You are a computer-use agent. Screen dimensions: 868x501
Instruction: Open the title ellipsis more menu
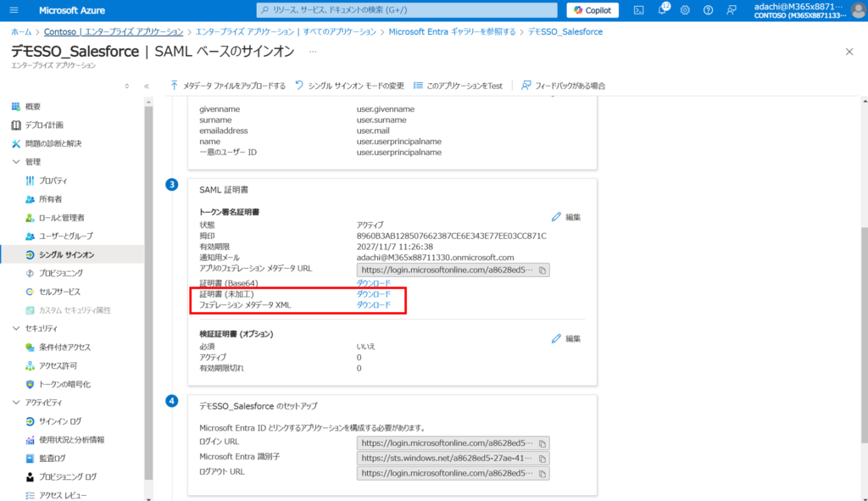(x=313, y=52)
